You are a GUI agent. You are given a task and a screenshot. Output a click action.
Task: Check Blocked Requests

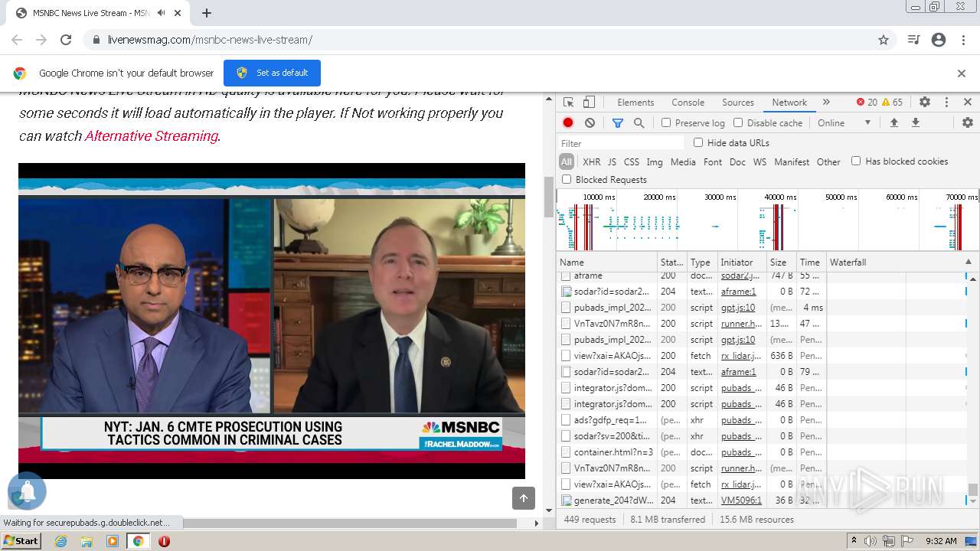pyautogui.click(x=567, y=179)
